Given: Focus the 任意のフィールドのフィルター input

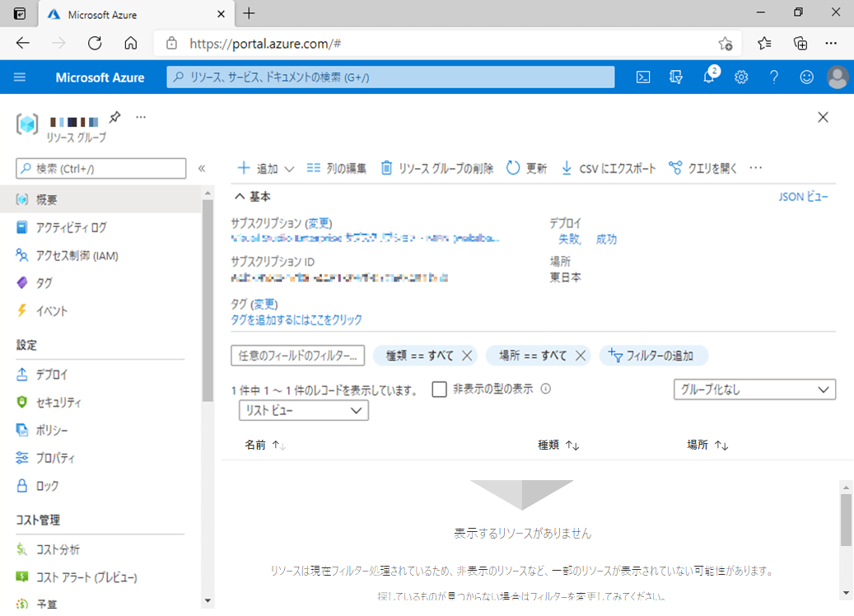Looking at the screenshot, I should (298, 356).
